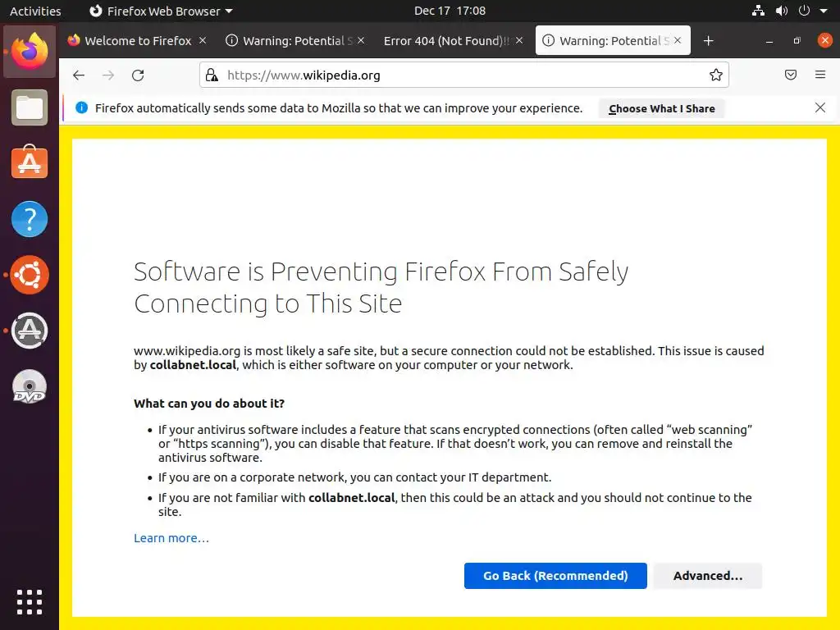Click Go Back (Recommended) button
Viewport: 840px width, 630px height.
[555, 576]
